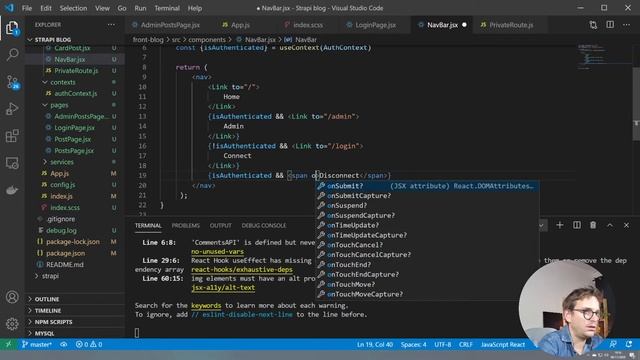
Task: Open PostPage.jsx in the explorer
Action: click(73, 139)
